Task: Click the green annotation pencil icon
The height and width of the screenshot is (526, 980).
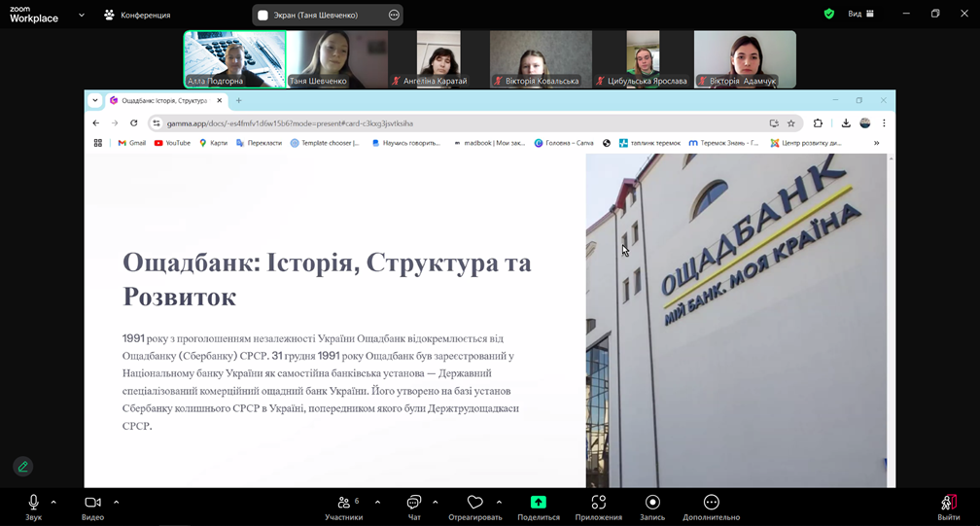Action: tap(23, 467)
